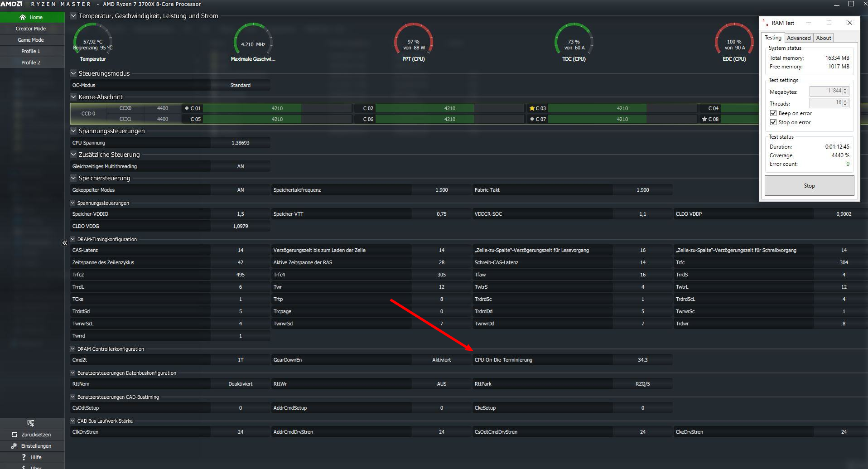Collapse the Speichersteuerung section chevron
This screenshot has width=868, height=469.
(x=73, y=178)
